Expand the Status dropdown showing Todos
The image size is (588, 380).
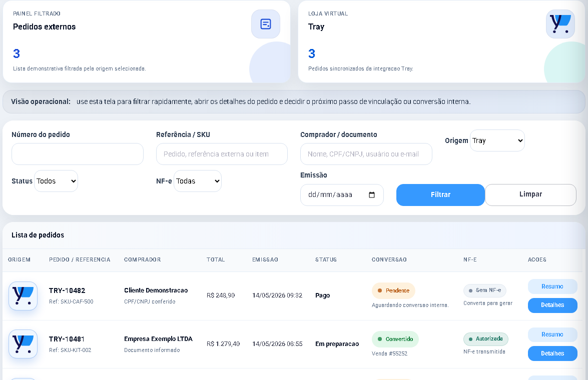56,181
